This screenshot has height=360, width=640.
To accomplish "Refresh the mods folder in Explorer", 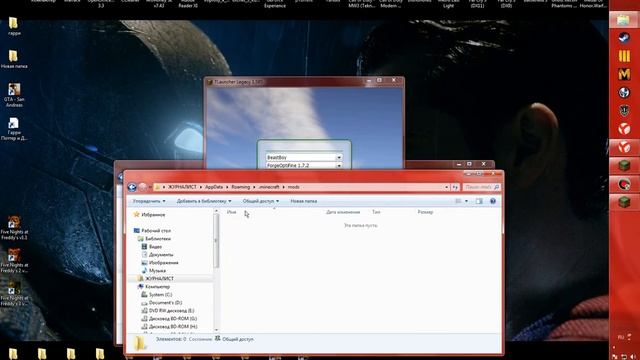I will click(x=455, y=187).
